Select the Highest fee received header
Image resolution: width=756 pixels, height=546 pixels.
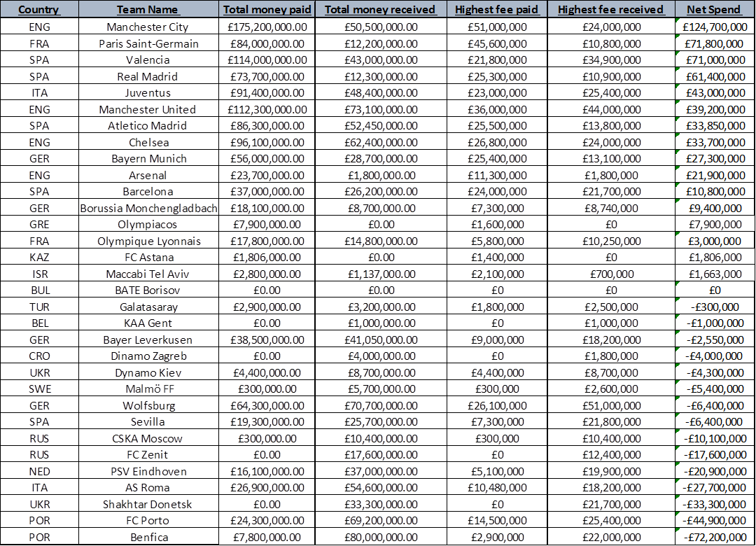point(610,10)
